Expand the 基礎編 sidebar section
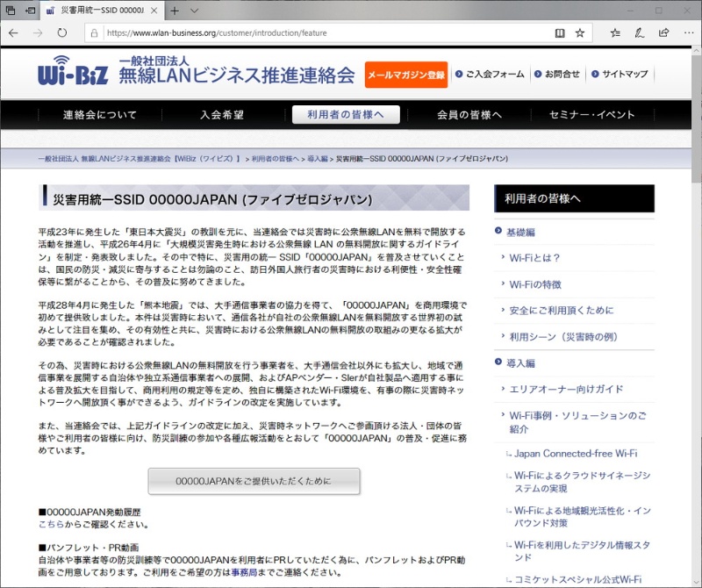 pos(519,232)
